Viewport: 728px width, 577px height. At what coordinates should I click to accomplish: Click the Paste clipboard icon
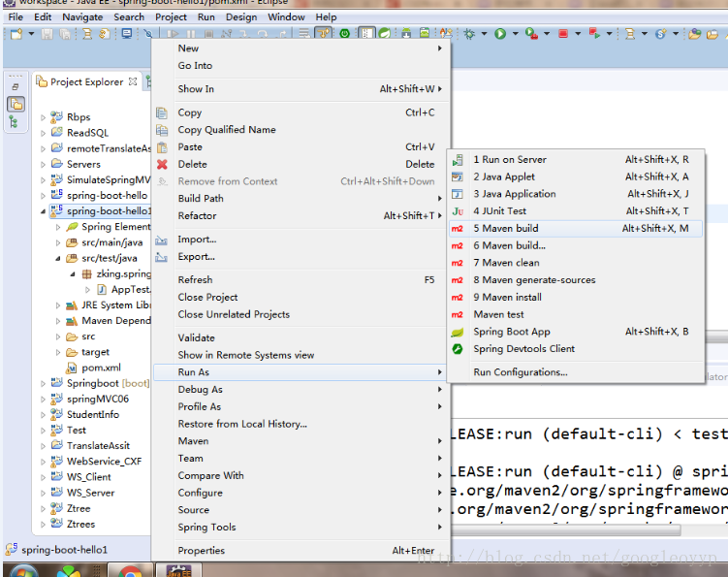click(x=162, y=147)
